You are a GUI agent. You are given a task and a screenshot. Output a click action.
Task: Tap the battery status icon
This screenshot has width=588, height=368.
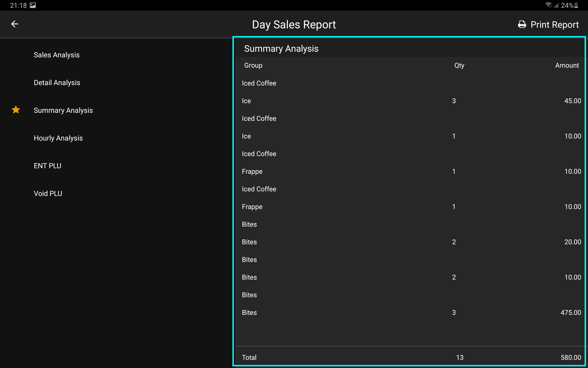pos(576,5)
